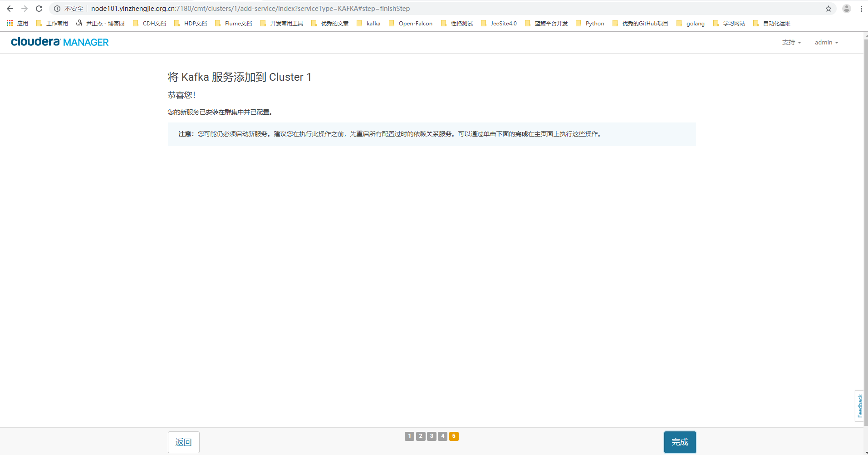
Task: Open Chrome three-dot menu
Action: coord(861,9)
